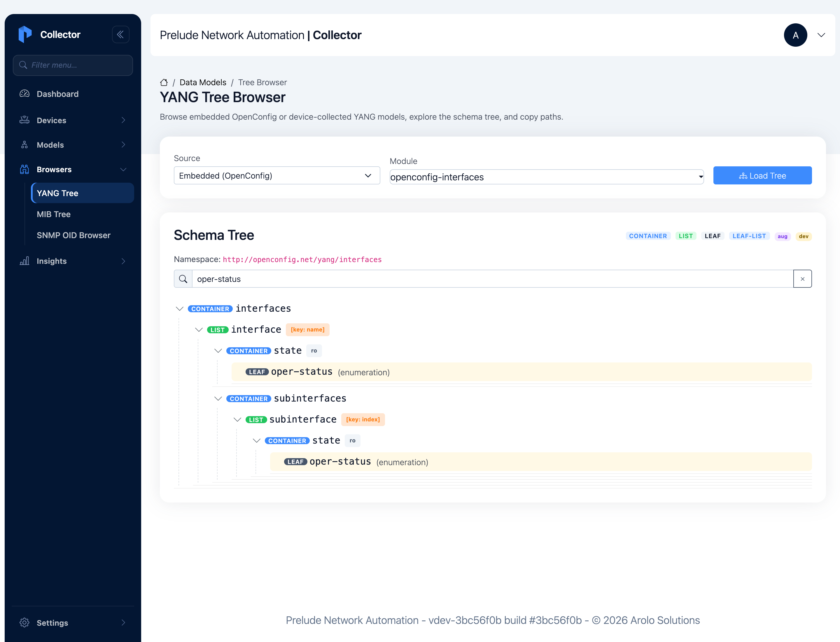The width and height of the screenshot is (840, 642).
Task: Click the aug legend badge
Action: [782, 236]
